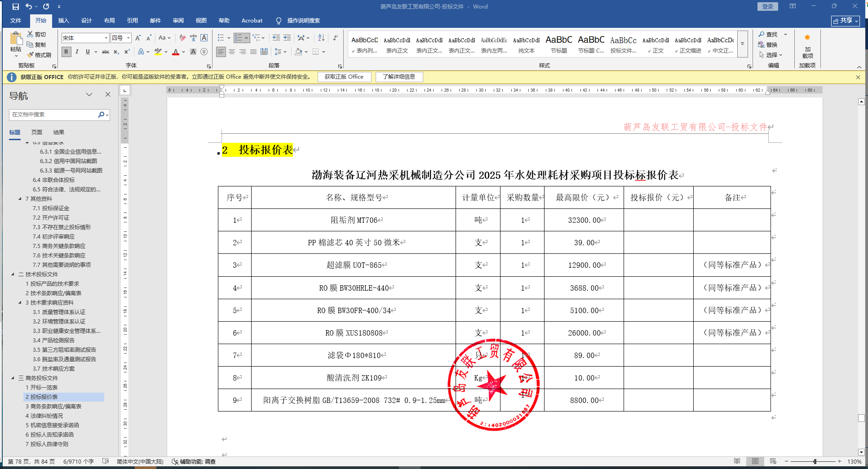Open the font size dropdown (四号)

pos(128,38)
